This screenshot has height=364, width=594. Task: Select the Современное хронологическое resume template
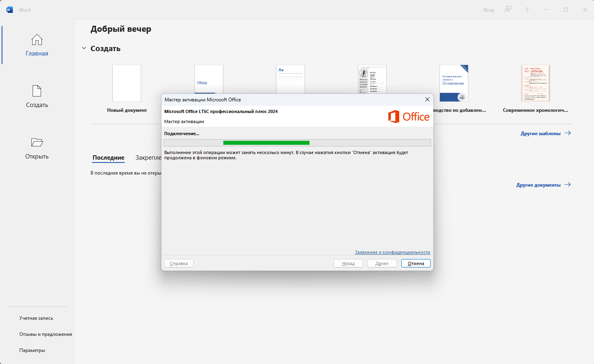(536, 83)
